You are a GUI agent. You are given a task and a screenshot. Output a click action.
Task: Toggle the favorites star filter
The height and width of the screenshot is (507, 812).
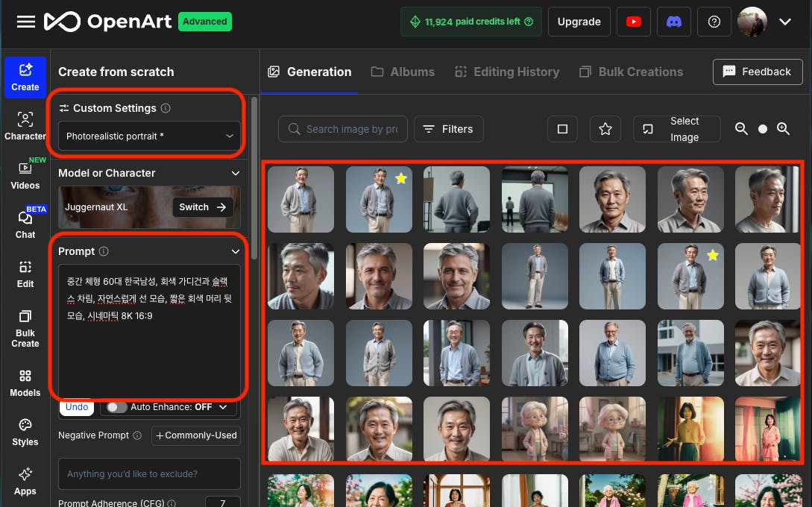point(605,129)
